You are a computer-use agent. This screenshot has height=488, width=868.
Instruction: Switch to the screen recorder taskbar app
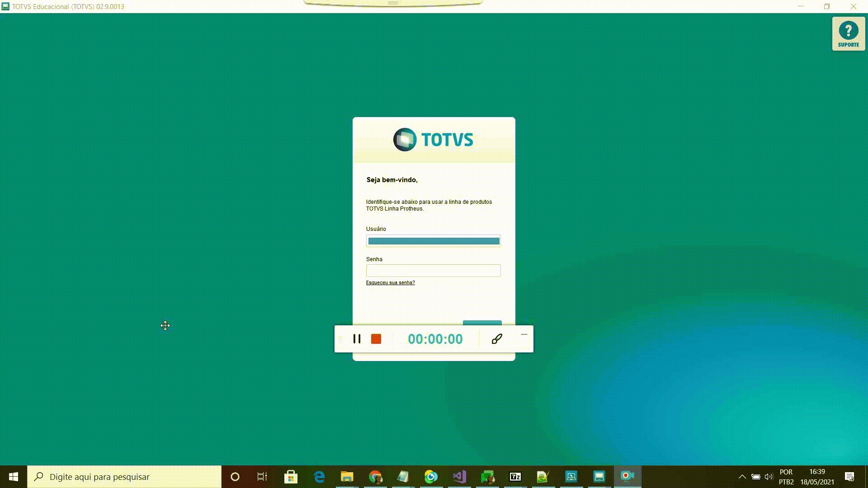pyautogui.click(x=627, y=477)
